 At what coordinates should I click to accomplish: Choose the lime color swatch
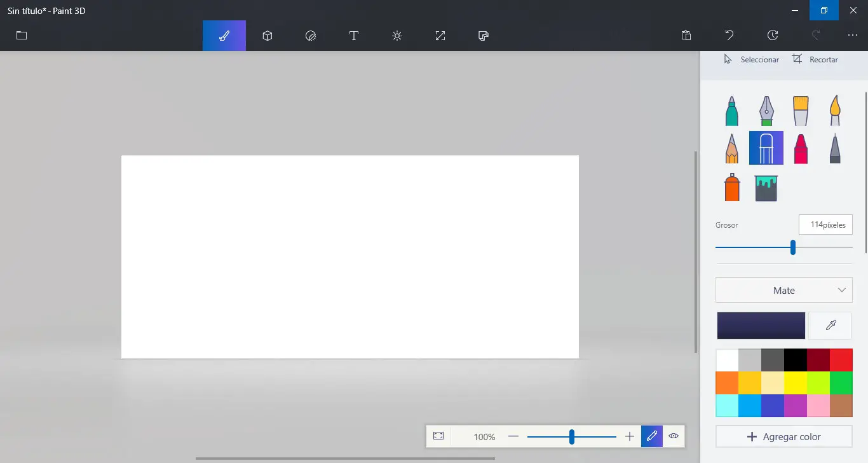(818, 383)
